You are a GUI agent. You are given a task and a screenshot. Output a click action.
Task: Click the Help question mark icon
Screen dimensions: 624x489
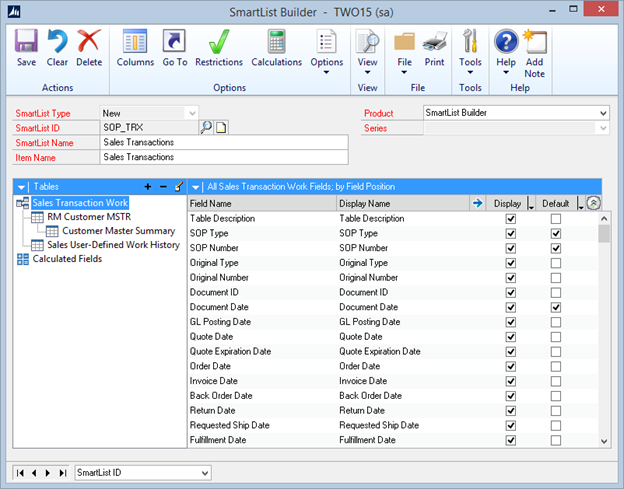point(506,41)
